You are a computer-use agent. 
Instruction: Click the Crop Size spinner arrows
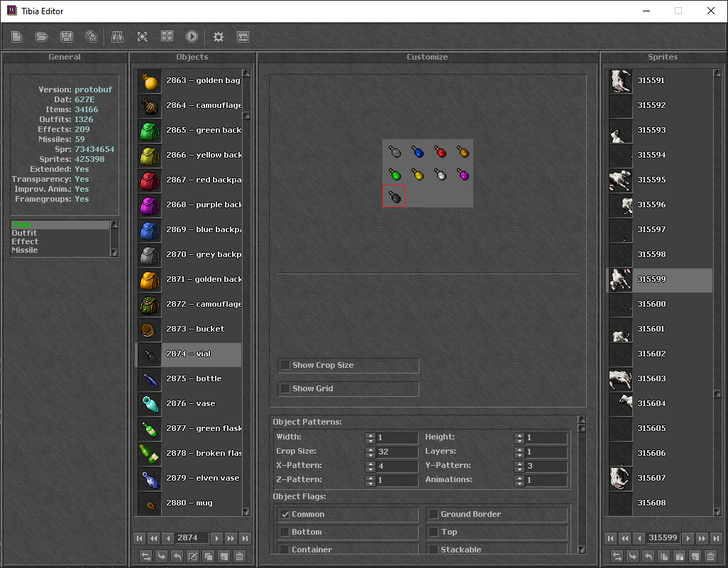tap(370, 452)
